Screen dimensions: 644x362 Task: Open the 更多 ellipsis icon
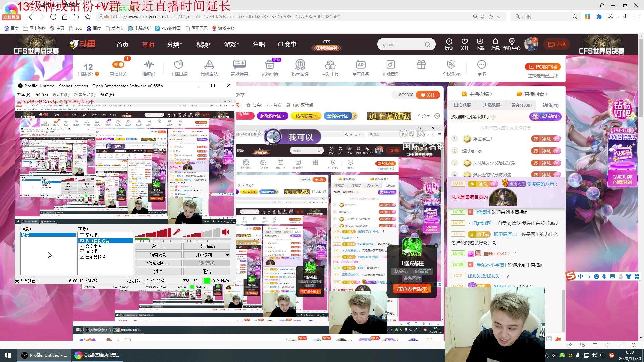coord(482,68)
